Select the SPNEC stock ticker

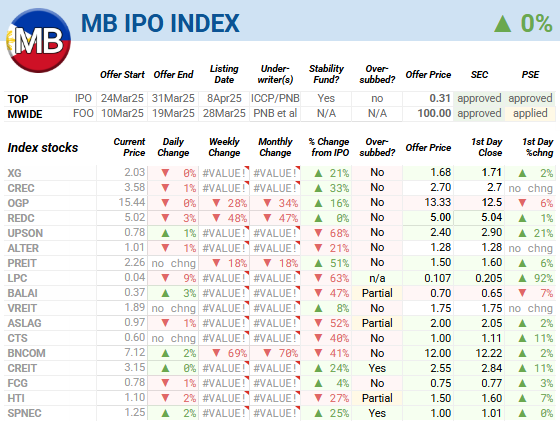pos(25,413)
